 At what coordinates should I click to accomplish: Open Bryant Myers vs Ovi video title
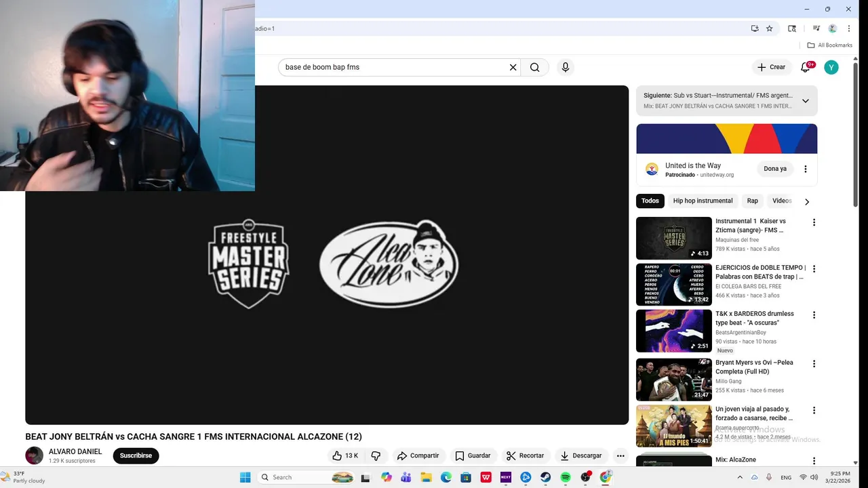tap(753, 367)
